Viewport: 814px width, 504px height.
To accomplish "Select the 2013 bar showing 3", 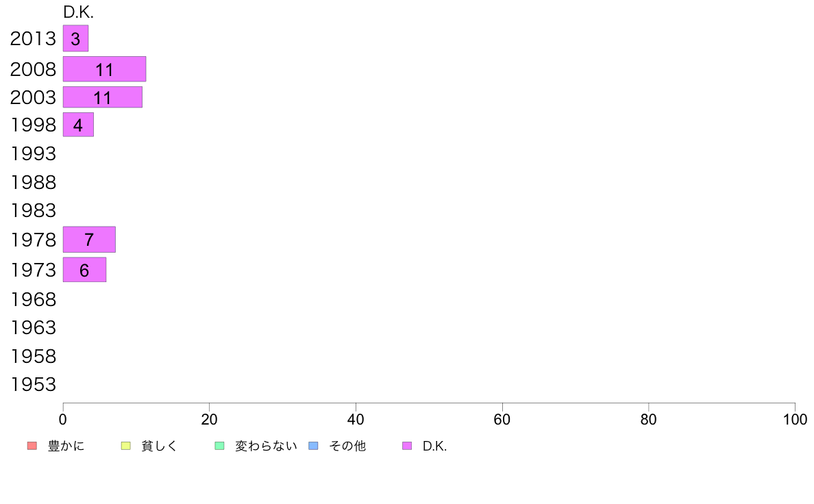I will 76,38.
